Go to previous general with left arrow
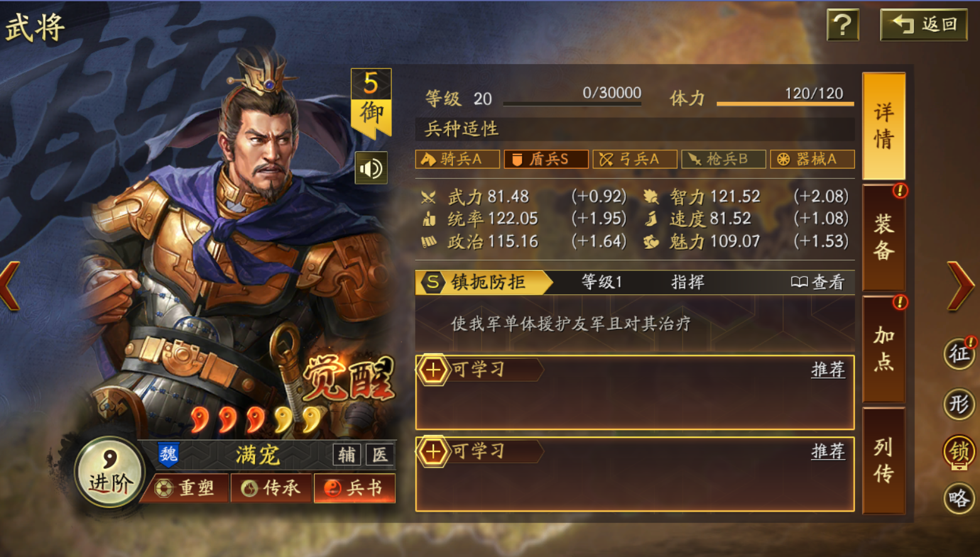The image size is (980, 557). (11, 286)
